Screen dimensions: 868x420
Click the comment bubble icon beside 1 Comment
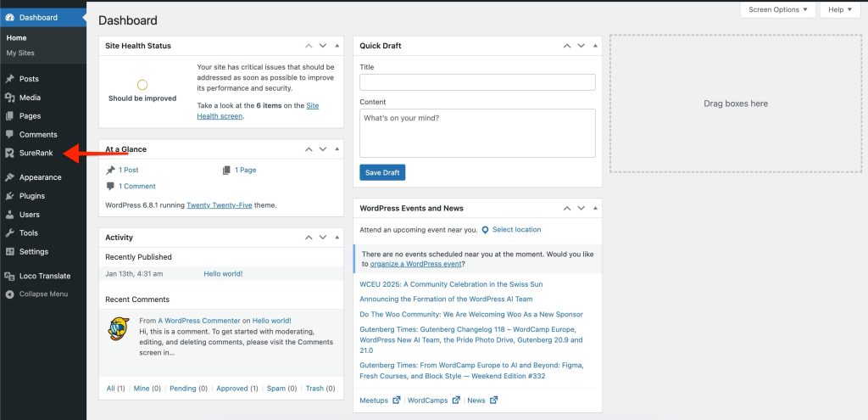(111, 186)
